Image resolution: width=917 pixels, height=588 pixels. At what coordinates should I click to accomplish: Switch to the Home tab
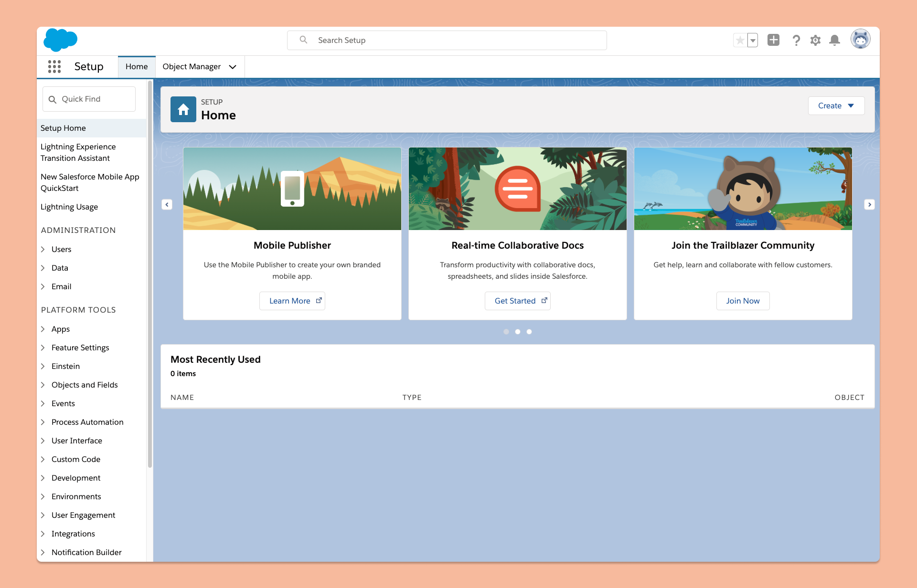tap(137, 67)
